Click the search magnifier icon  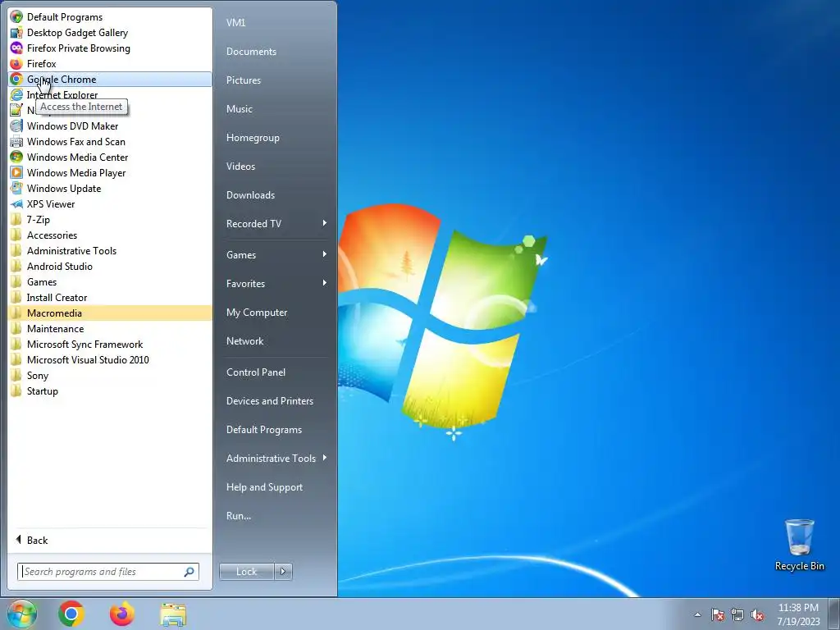pos(189,572)
